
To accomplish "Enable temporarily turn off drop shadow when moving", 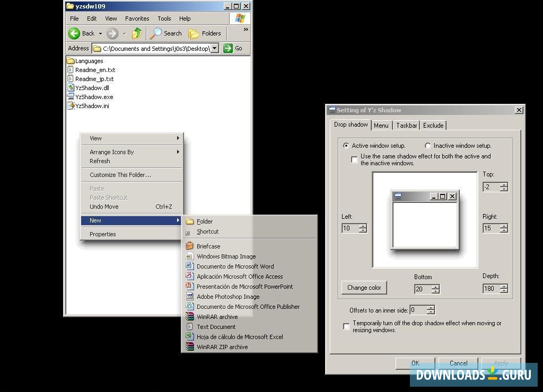I will coord(347,326).
